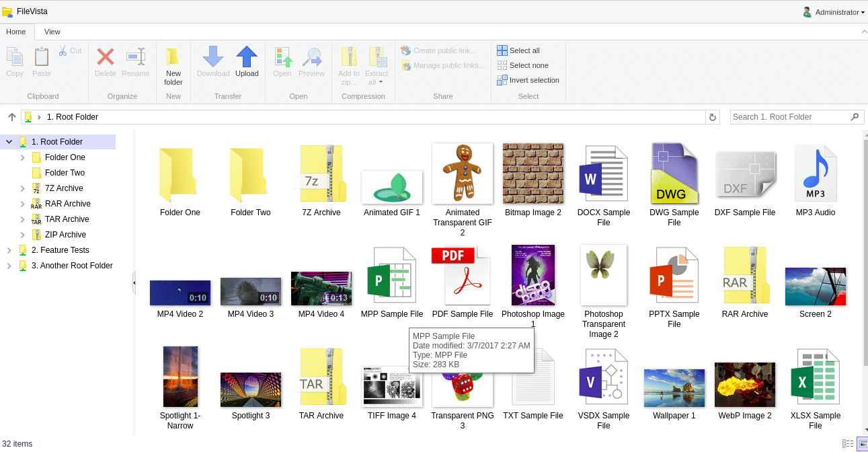
Task: Expand 3. Another Root Folder node
Action: (x=9, y=266)
